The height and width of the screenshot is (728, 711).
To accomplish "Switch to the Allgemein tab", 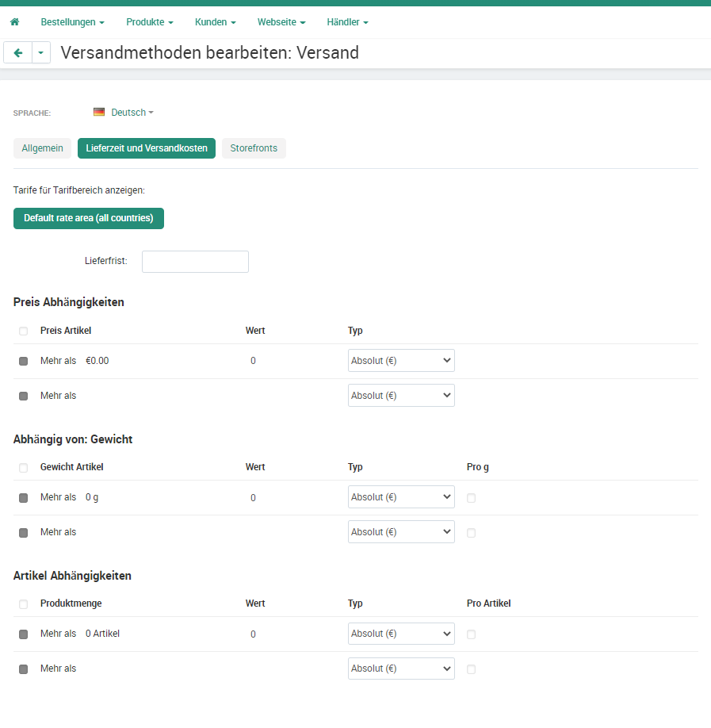I will 42,148.
